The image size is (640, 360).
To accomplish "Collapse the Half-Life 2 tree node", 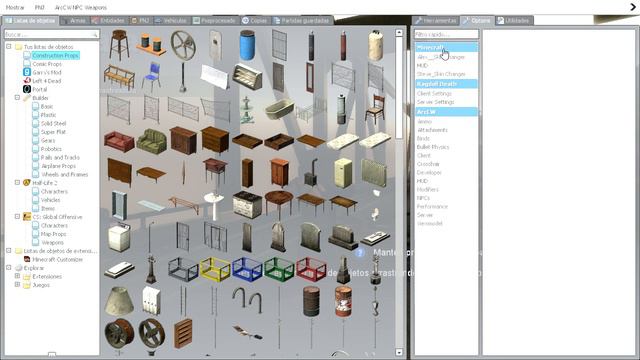I will pyautogui.click(x=17, y=182).
